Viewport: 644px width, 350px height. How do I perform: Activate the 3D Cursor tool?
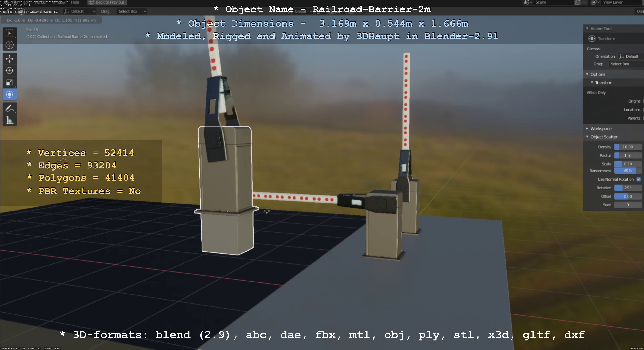(10, 45)
